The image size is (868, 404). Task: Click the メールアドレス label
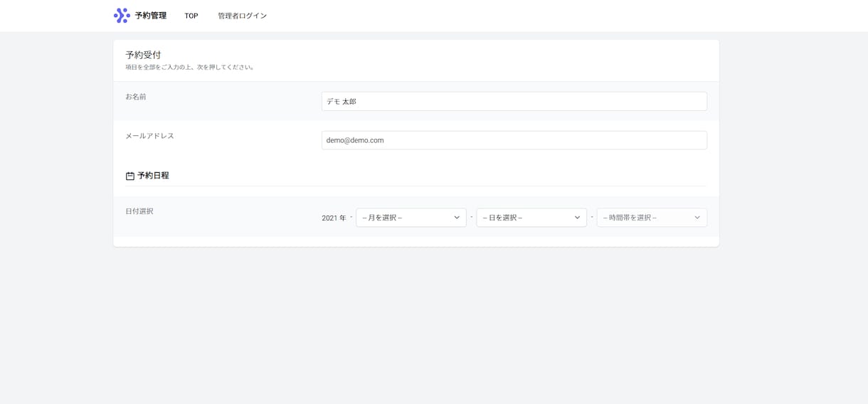pyautogui.click(x=149, y=136)
